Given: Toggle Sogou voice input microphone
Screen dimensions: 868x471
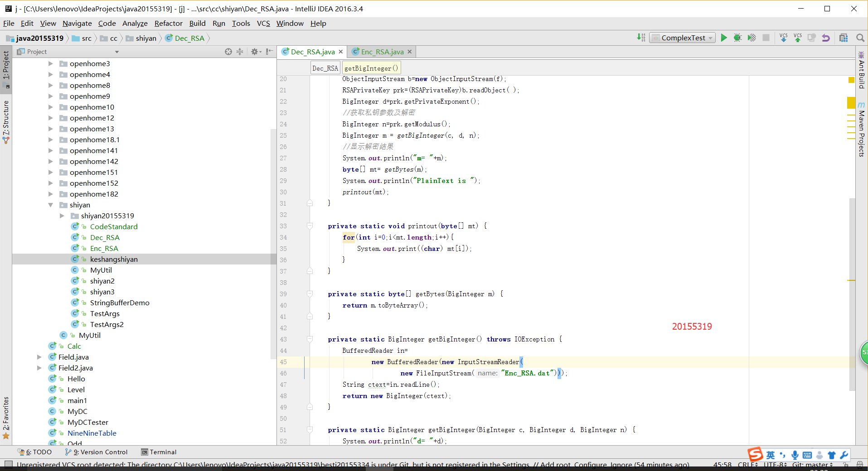Looking at the screenshot, I should click(795, 455).
